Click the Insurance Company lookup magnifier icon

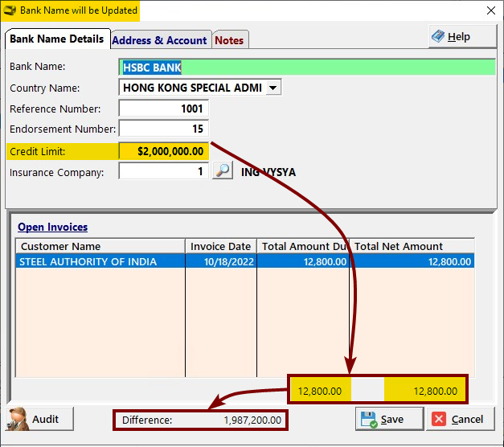[x=223, y=170]
